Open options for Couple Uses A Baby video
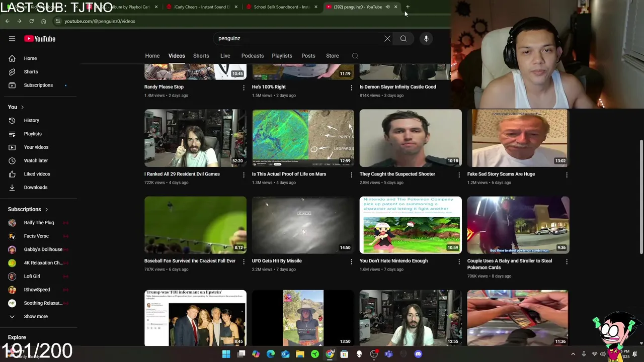This screenshot has height=362, width=644. coord(567,261)
